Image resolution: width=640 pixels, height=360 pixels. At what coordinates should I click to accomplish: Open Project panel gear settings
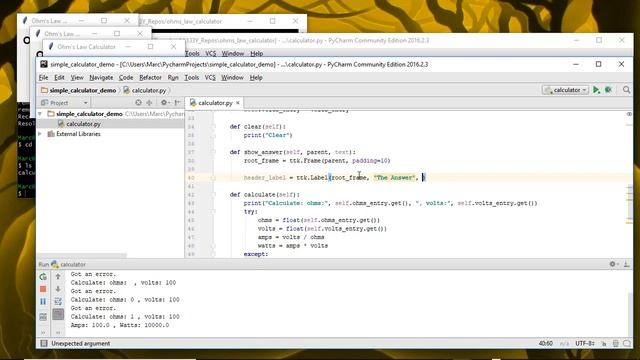click(x=164, y=103)
